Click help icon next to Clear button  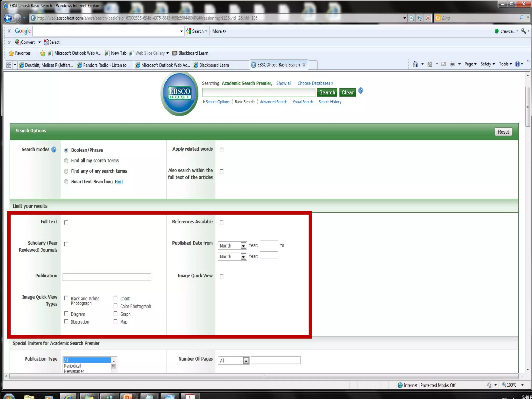(x=361, y=91)
